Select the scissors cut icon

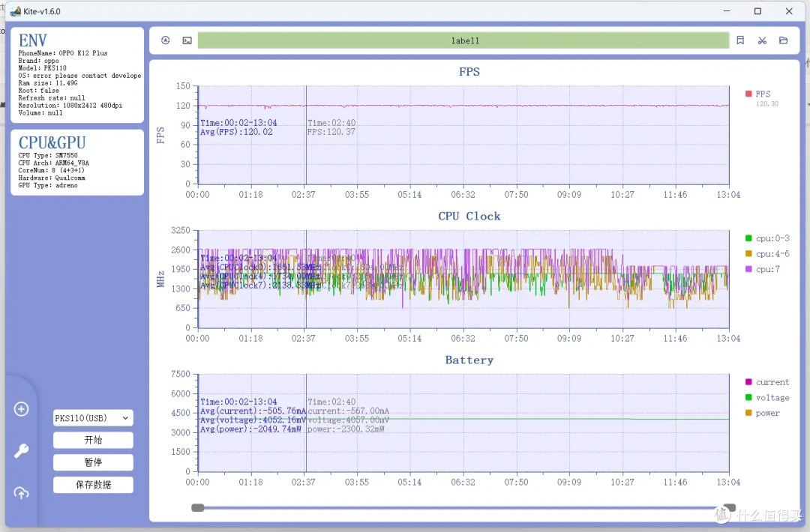(x=762, y=40)
